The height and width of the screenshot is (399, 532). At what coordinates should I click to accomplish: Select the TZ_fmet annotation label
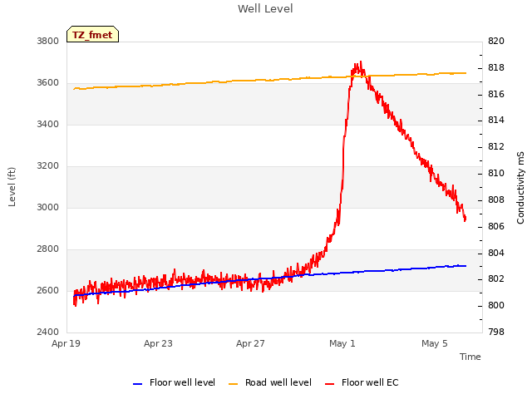[x=92, y=35]
